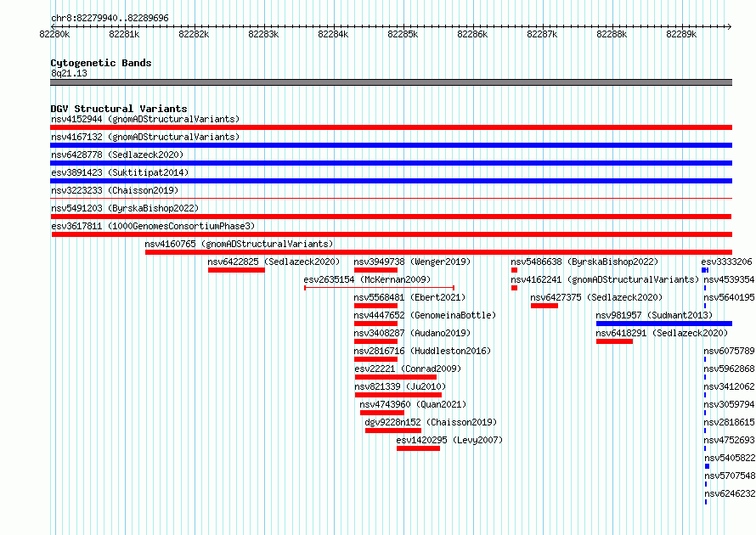The width and height of the screenshot is (756, 535).
Task: Click the red bar under nsv4743960
Action: pyautogui.click(x=382, y=413)
